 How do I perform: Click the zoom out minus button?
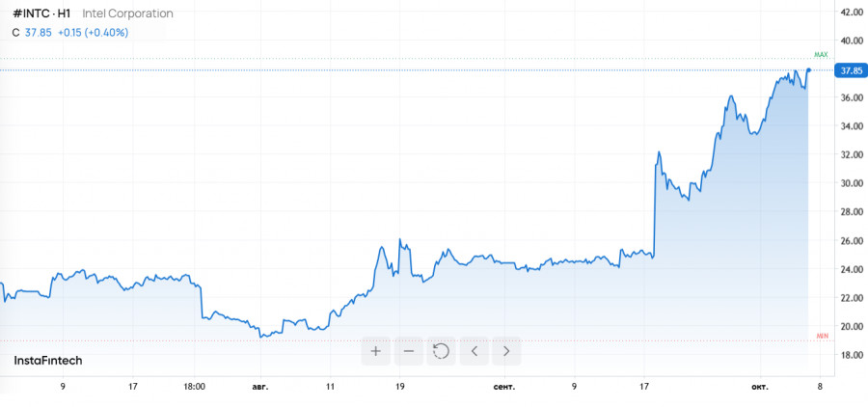[x=409, y=351]
